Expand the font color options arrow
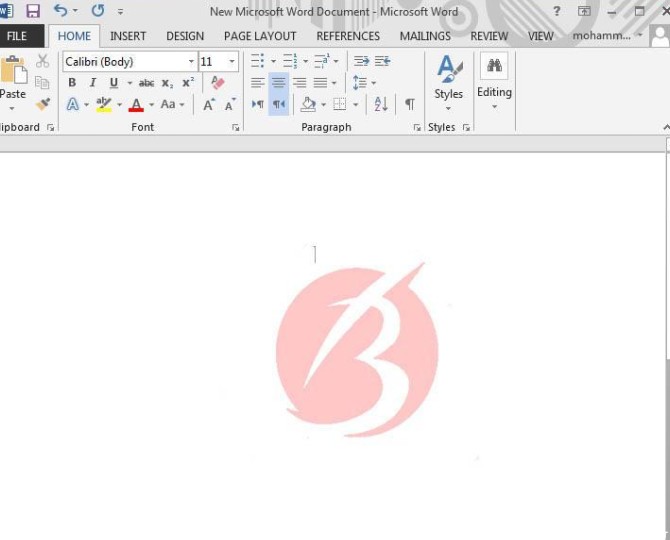This screenshot has height=540, width=670. click(151, 104)
